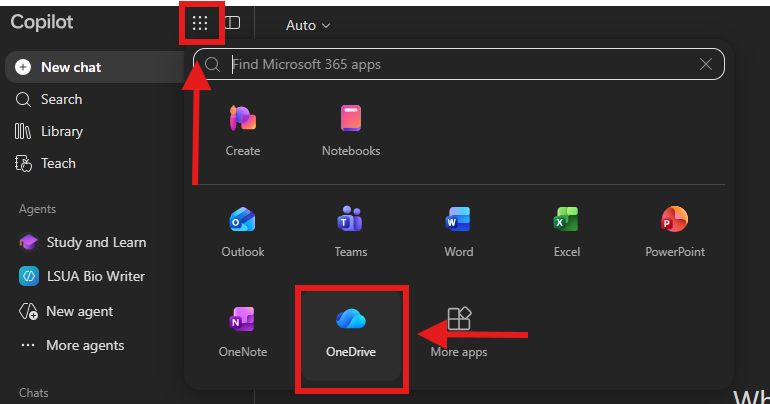Select the Study and Learn agent
This screenshot has height=404, width=770.
pos(82,242)
